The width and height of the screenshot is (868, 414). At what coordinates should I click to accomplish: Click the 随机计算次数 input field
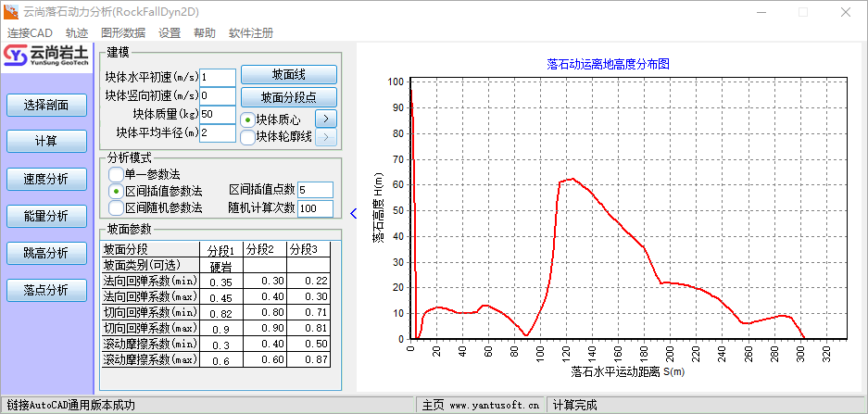315,208
